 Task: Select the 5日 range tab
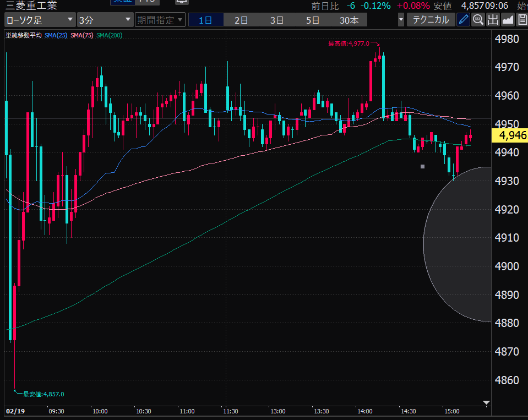point(313,20)
